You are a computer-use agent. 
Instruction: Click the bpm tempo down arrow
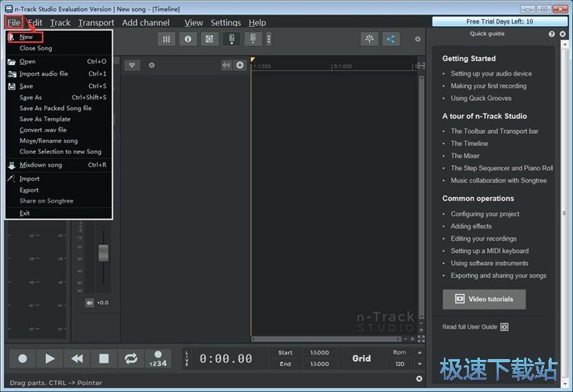418,364
